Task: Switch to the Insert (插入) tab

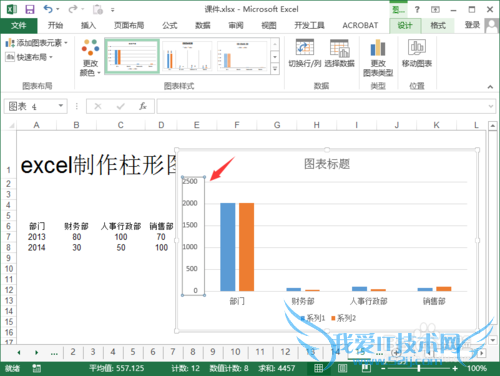Action: click(88, 26)
